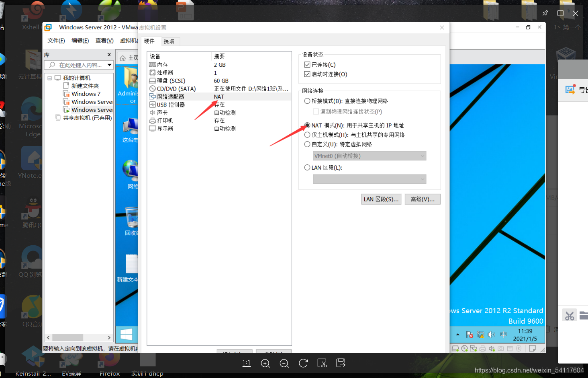
Task: Click the sound card status icon in VMware status bar
Action: (x=492, y=349)
